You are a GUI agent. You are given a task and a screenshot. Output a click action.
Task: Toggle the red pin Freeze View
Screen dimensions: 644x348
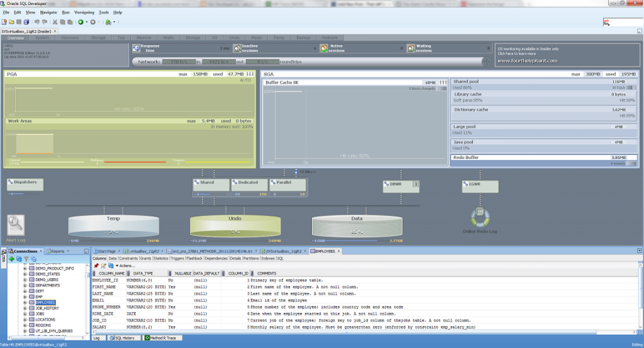point(96,266)
